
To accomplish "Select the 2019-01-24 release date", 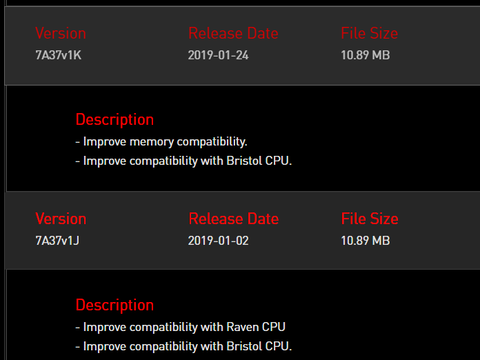I will point(218,55).
